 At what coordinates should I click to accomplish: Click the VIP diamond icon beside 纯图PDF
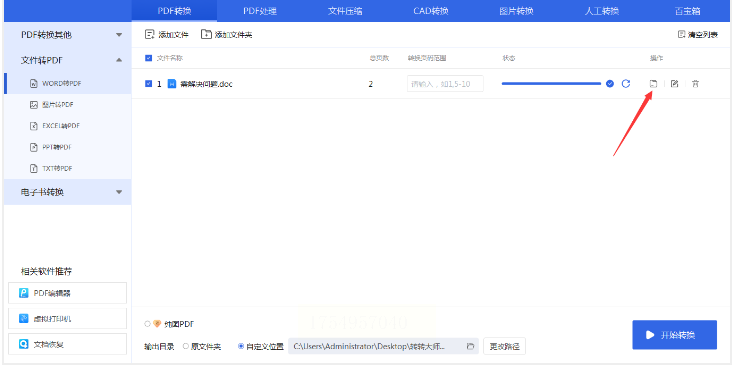pyautogui.click(x=157, y=324)
